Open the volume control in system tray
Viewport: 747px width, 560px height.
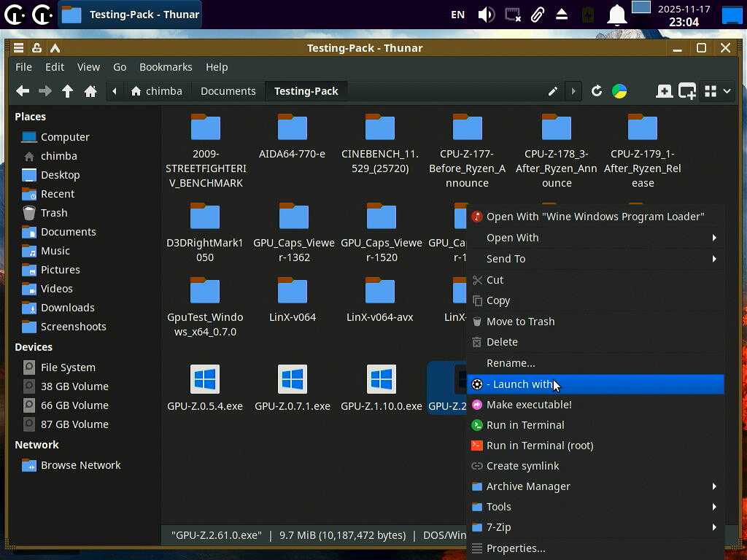click(x=486, y=15)
